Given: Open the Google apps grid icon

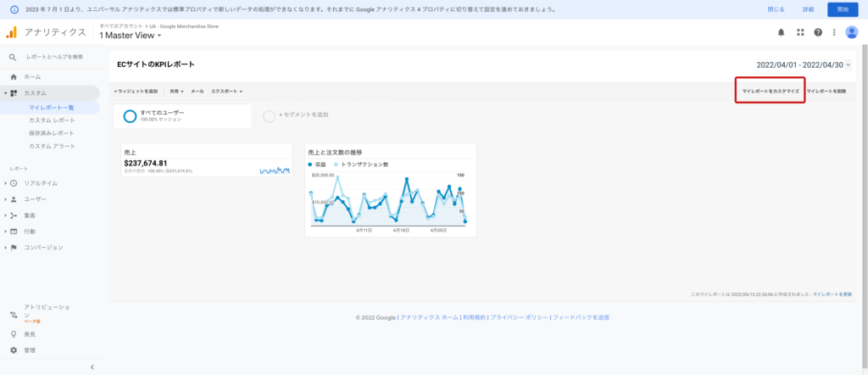Looking at the screenshot, I should click(x=800, y=32).
